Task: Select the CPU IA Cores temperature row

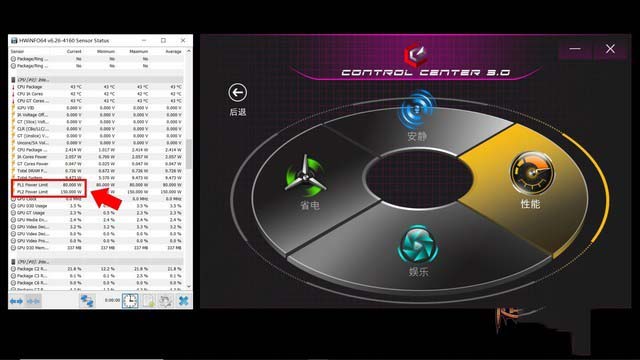Action: pyautogui.click(x=96, y=94)
